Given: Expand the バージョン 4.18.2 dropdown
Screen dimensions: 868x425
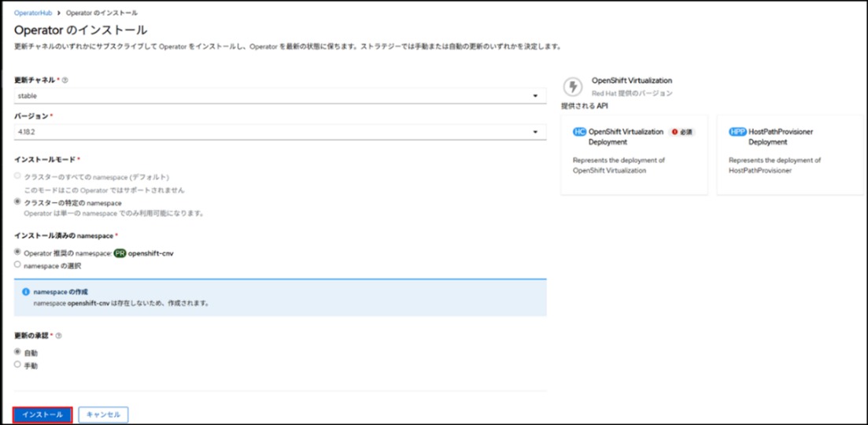Looking at the screenshot, I should point(280,131).
